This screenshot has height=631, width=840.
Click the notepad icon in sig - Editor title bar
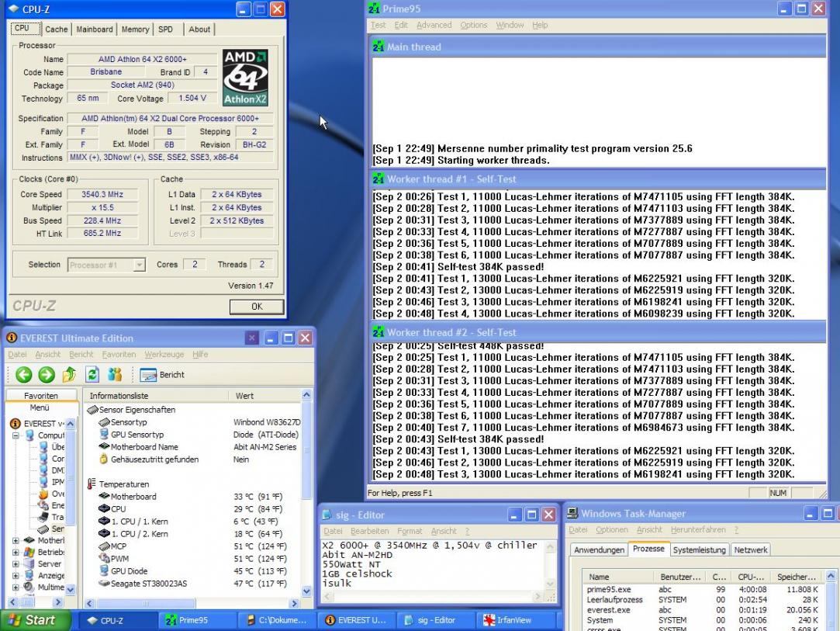click(x=327, y=515)
